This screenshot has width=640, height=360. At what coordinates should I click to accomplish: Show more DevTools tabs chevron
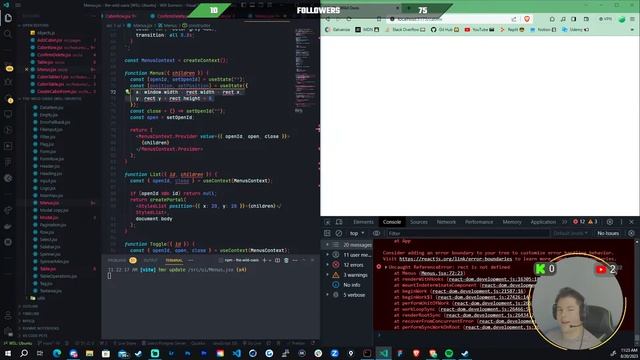[564, 222]
